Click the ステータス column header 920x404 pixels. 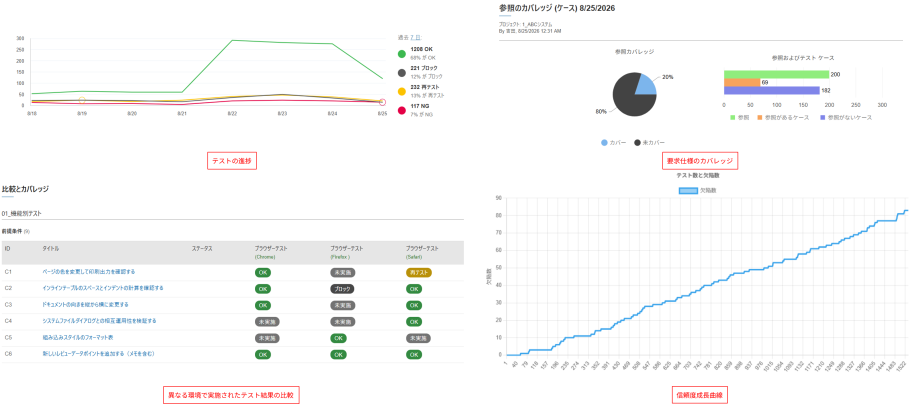(202, 249)
